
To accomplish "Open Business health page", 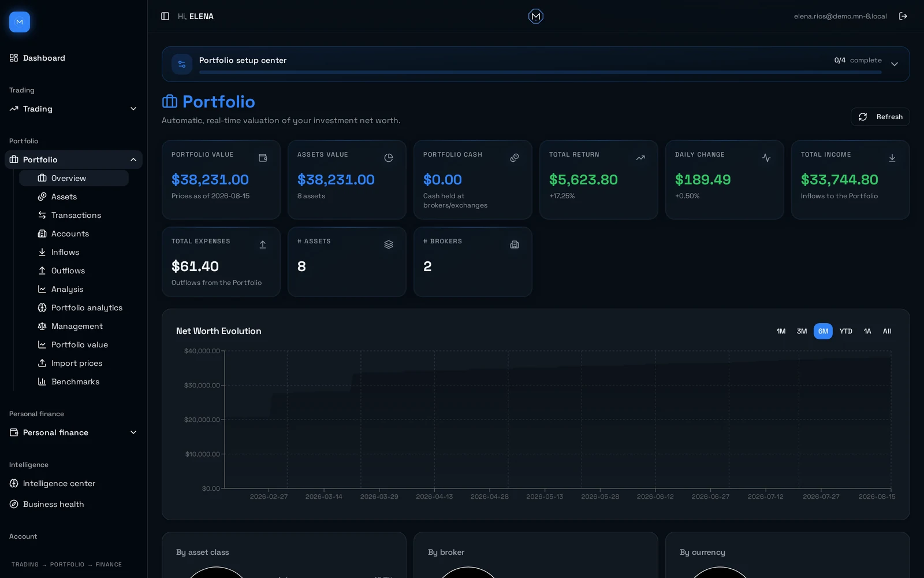I will [73, 504].
